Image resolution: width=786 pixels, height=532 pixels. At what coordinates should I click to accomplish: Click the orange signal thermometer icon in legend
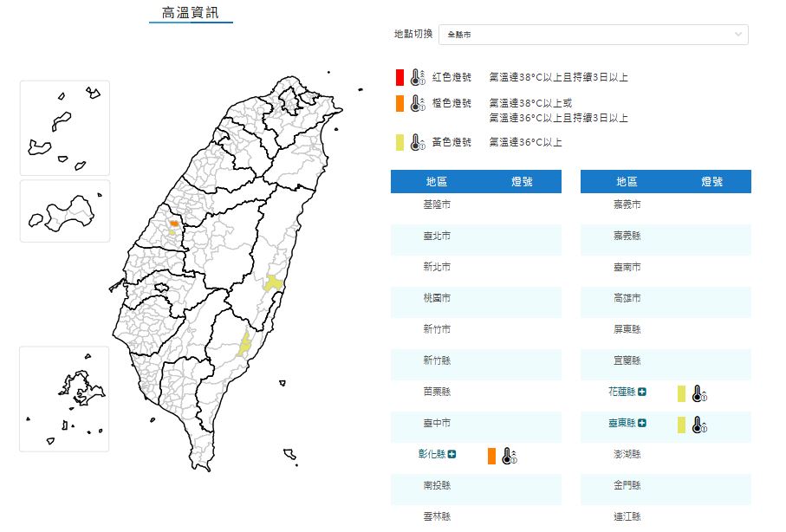(417, 103)
